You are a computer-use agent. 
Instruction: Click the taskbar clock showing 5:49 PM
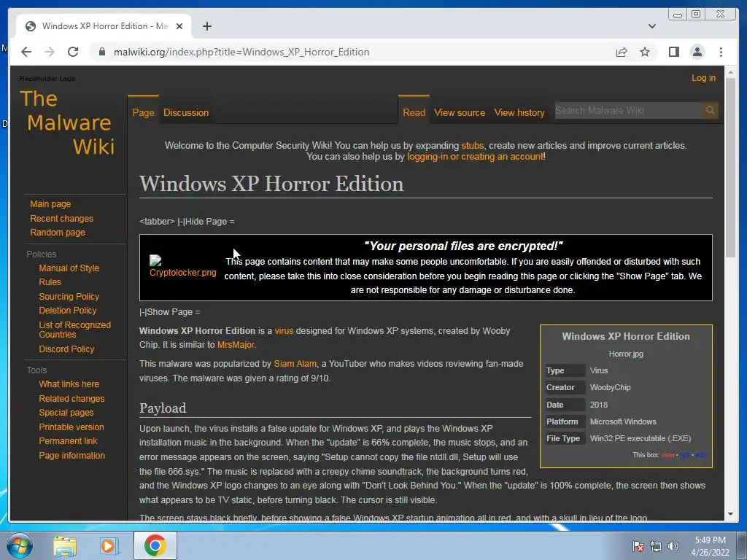(710, 546)
